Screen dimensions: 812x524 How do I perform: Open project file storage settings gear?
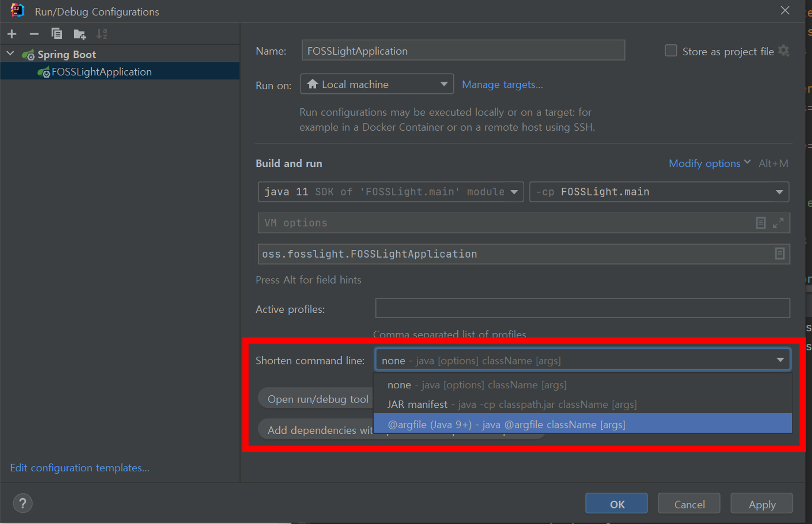(784, 51)
